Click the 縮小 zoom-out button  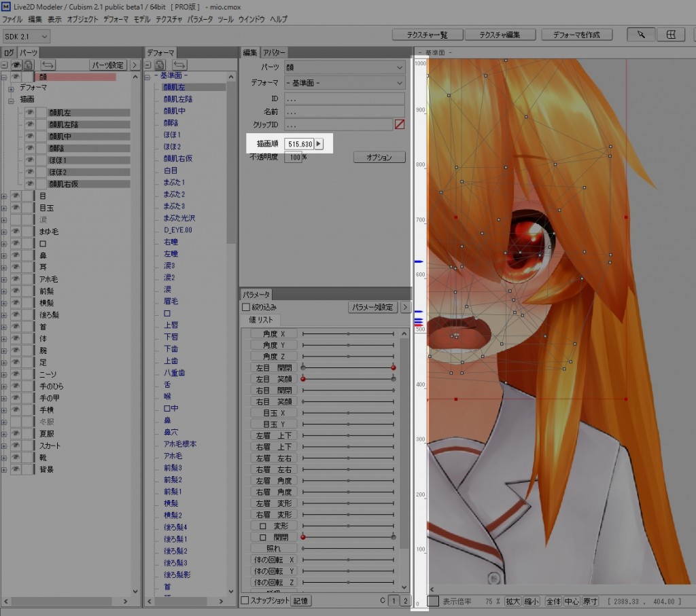(x=532, y=601)
